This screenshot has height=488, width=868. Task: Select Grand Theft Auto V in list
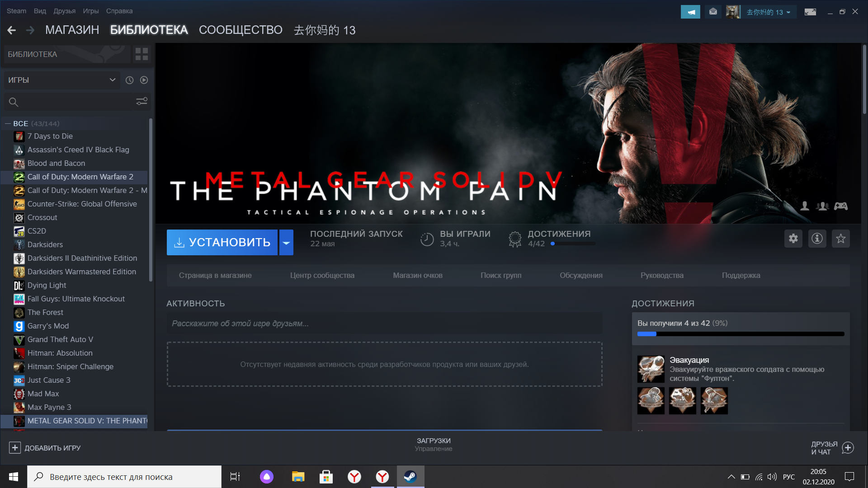click(61, 339)
